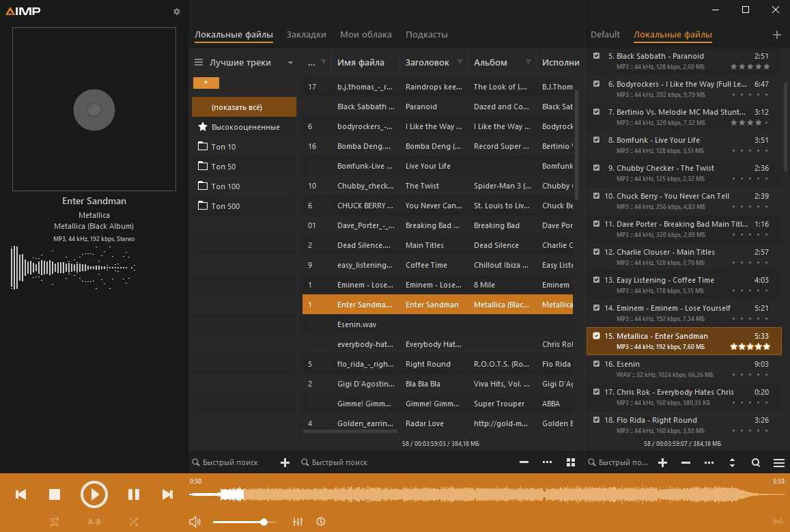Viewport: 790px width, 532px height.
Task: Sort by the Имя файла column header
Action: point(361,62)
